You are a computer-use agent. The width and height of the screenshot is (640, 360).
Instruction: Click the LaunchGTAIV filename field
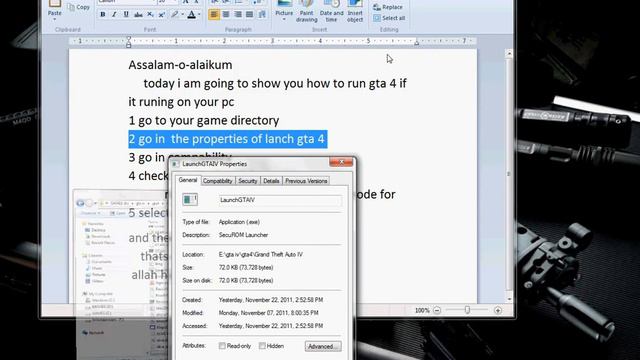point(280,200)
